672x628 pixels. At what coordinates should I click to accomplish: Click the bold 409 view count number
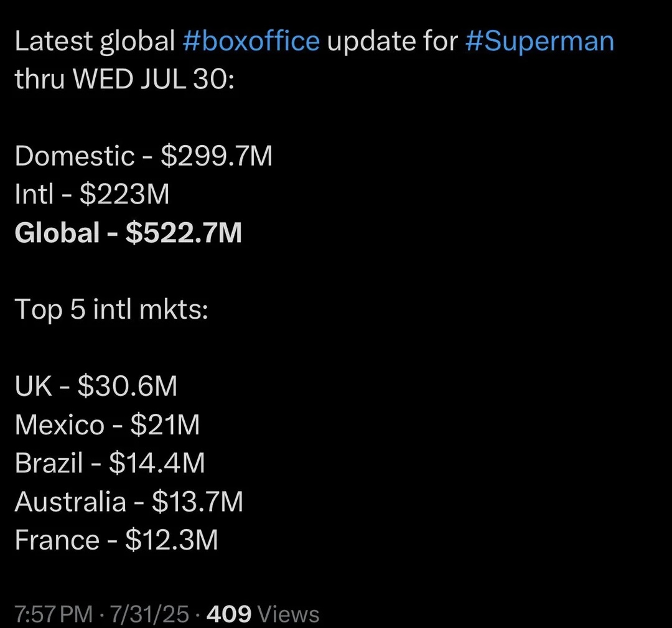(x=228, y=614)
